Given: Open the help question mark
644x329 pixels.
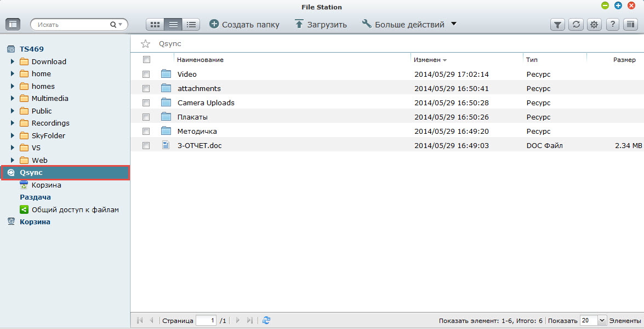Looking at the screenshot, I should (x=612, y=25).
